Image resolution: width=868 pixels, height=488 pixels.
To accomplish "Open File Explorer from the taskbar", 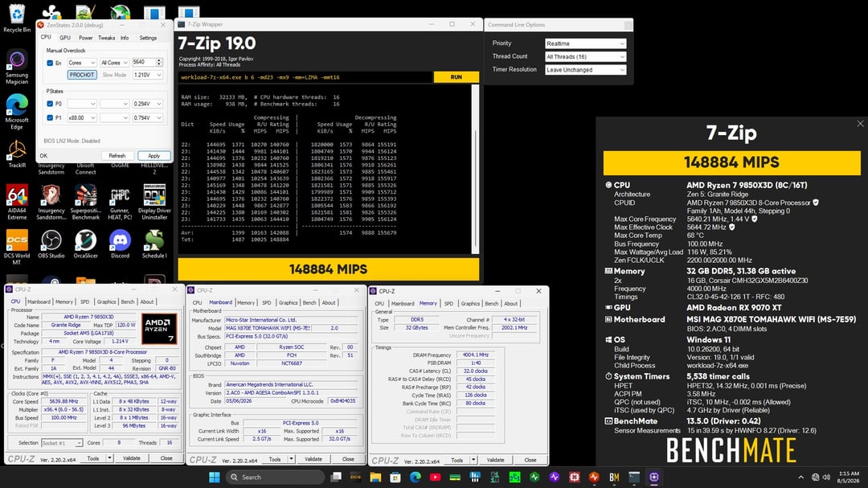I will coord(375,477).
